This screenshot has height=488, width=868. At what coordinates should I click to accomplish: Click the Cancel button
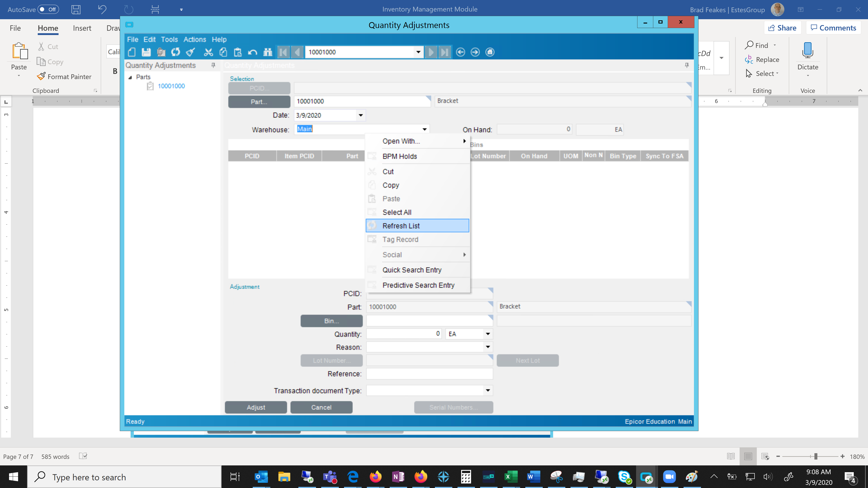tap(321, 407)
